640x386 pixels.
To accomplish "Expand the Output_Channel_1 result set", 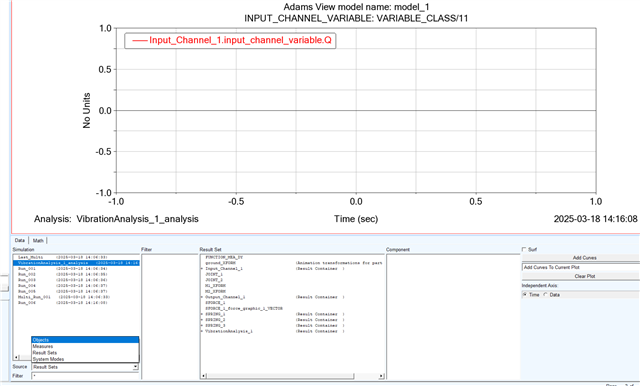I will (x=202, y=297).
